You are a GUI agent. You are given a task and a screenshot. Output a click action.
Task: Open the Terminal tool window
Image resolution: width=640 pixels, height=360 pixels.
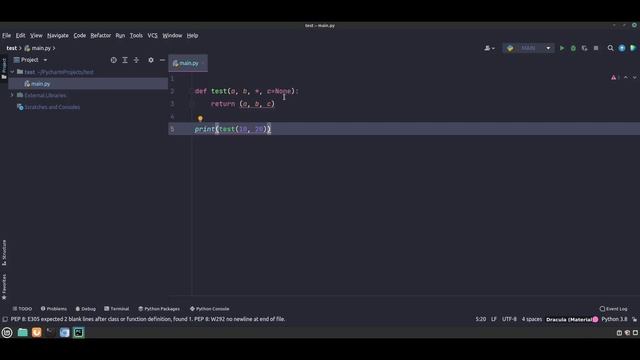pos(117,309)
